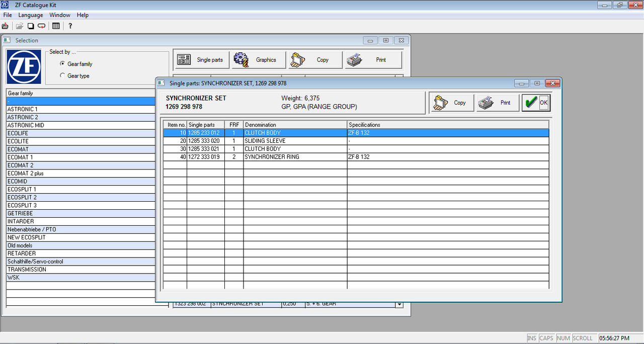Select part number 1285 233 012
The image size is (644, 344).
(x=206, y=133)
